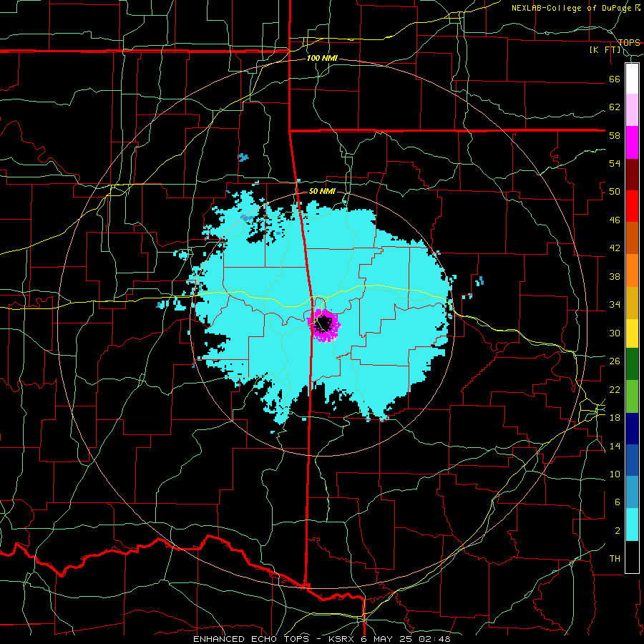Click the black TH threshold band
The image size is (644, 644).
click(x=632, y=557)
